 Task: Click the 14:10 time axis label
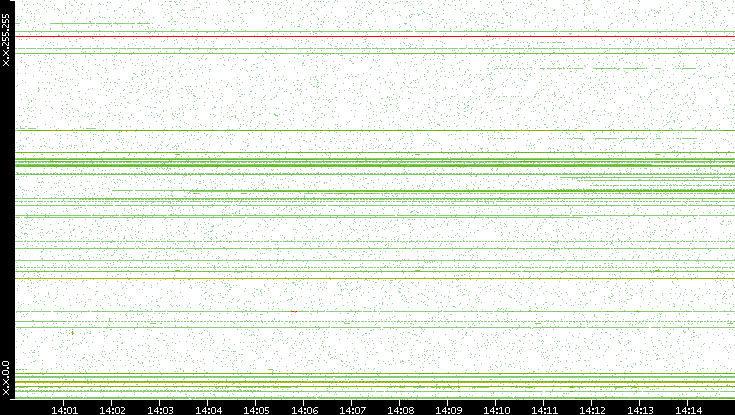496,410
